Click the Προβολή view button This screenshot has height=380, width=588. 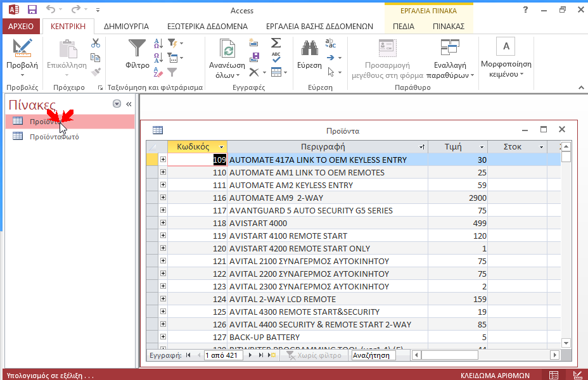(22, 58)
